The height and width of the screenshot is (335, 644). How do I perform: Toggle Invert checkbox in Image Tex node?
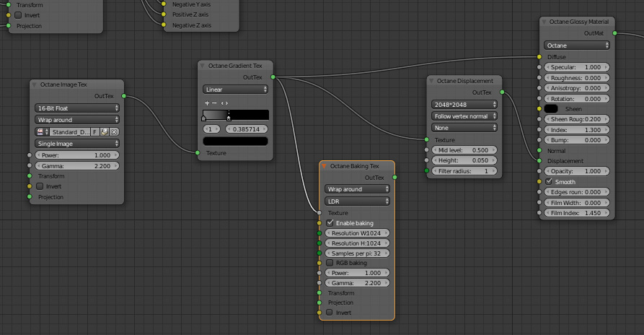(40, 186)
